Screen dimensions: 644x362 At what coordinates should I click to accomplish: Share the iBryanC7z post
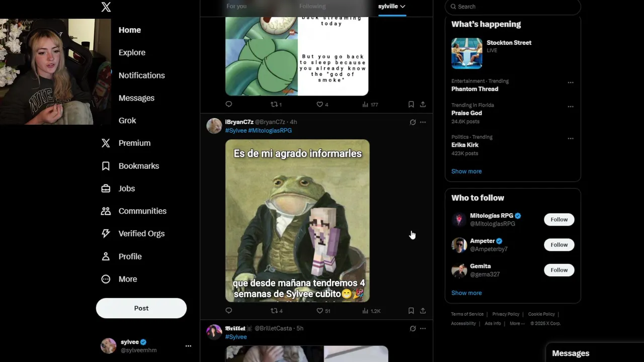point(423,311)
